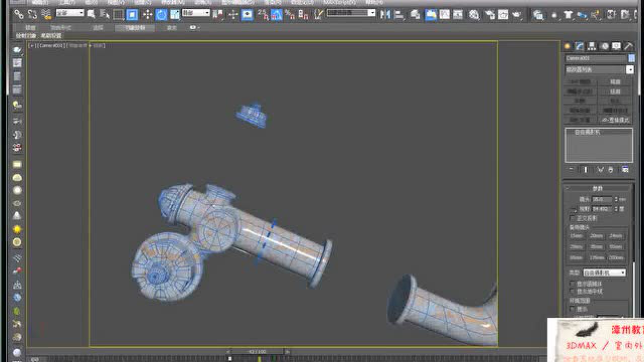Click the Lens value input field
The image size is (644, 362).
pos(602,200)
